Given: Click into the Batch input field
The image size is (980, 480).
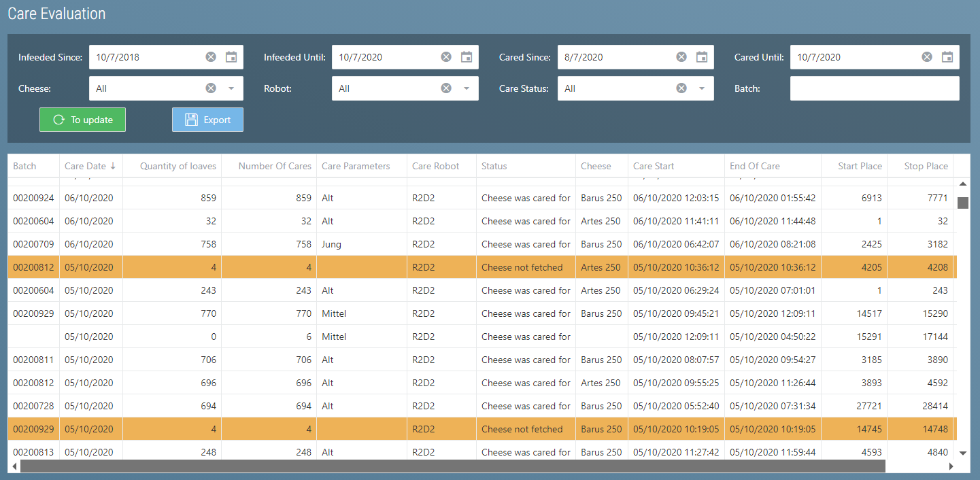Looking at the screenshot, I should coord(874,88).
